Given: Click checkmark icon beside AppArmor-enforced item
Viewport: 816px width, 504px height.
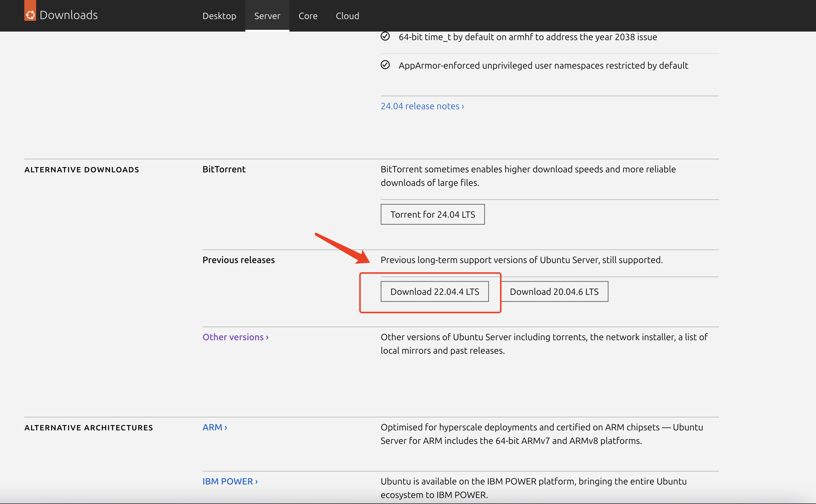Looking at the screenshot, I should tap(385, 65).
